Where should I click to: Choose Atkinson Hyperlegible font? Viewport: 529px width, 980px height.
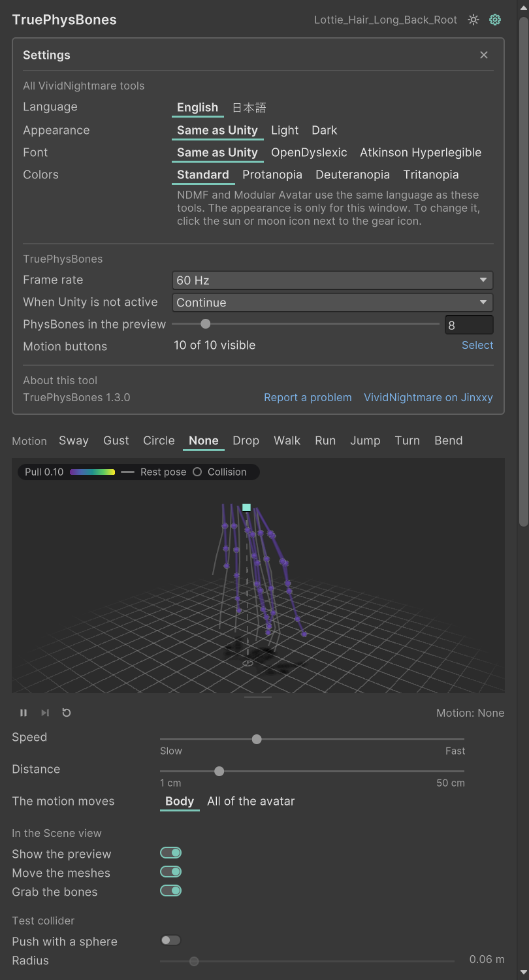421,152
